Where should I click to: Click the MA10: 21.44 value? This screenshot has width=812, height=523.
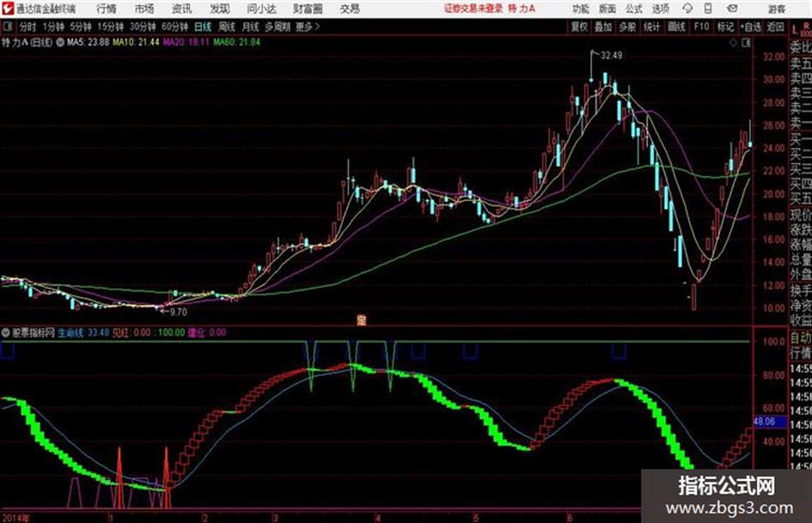[136, 42]
